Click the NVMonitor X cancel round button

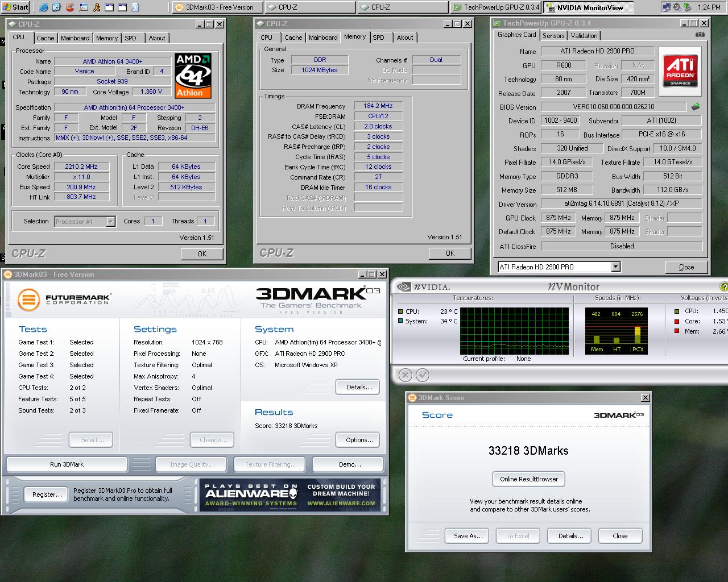pyautogui.click(x=405, y=375)
